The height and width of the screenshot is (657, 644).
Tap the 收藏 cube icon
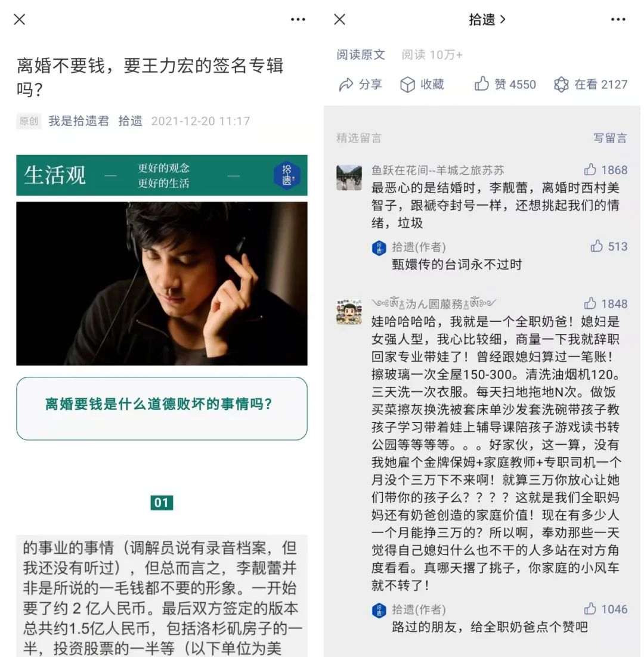point(407,85)
